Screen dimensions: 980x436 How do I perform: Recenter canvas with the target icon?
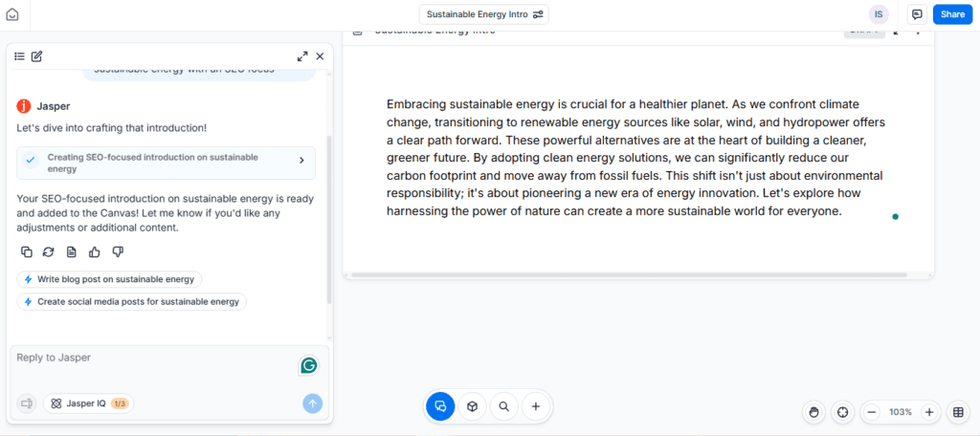pyautogui.click(x=842, y=412)
